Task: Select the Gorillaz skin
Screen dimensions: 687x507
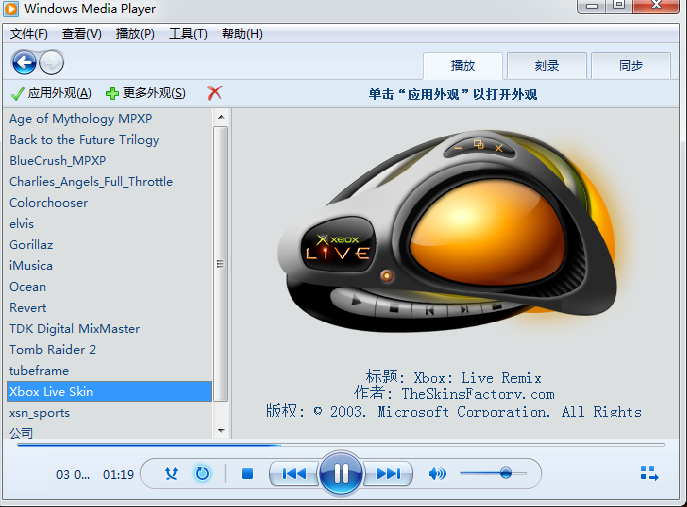Action: pyautogui.click(x=110, y=245)
